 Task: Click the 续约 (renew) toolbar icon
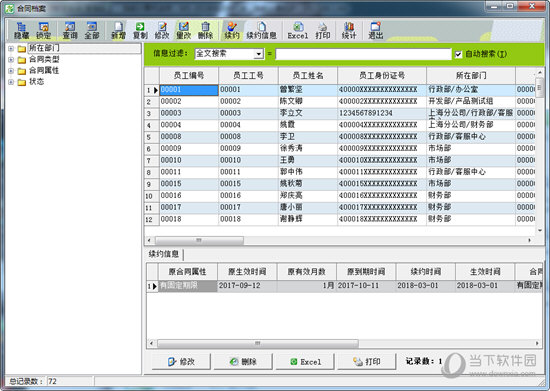click(x=232, y=31)
